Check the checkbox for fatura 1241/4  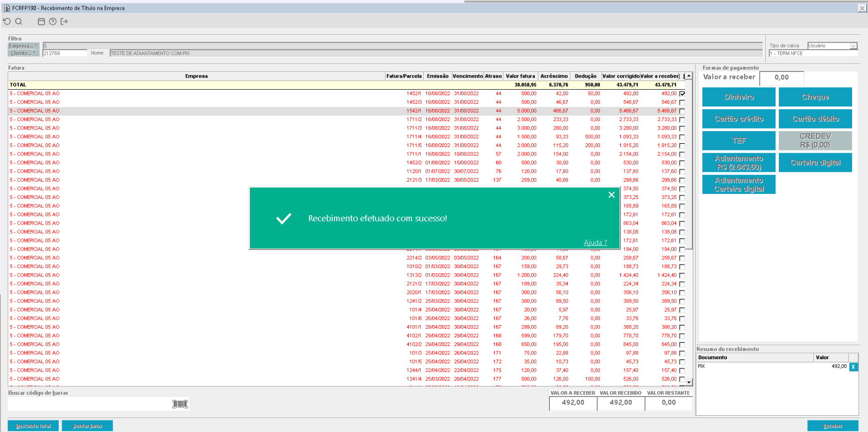tap(682, 379)
